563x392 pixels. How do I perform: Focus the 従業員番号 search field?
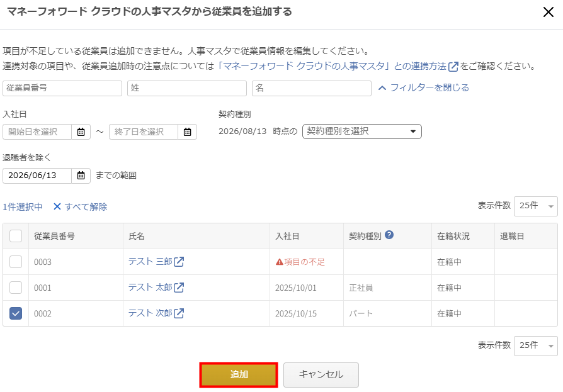pyautogui.click(x=62, y=88)
